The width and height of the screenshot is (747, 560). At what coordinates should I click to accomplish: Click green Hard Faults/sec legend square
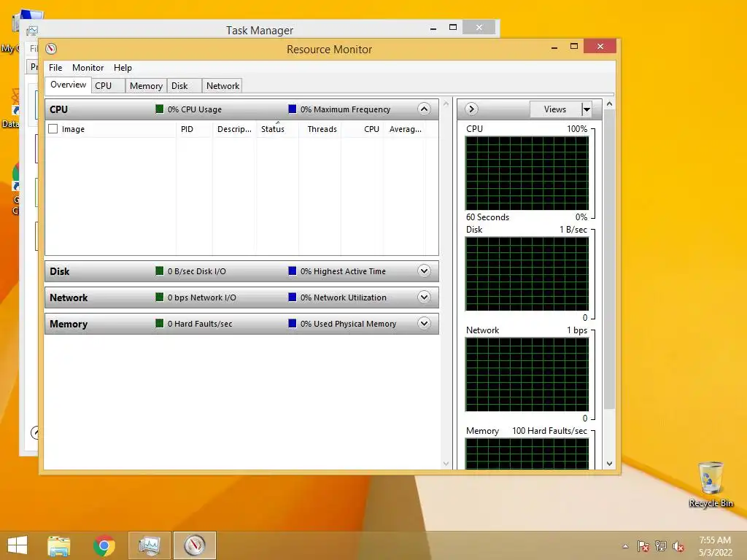click(x=160, y=323)
